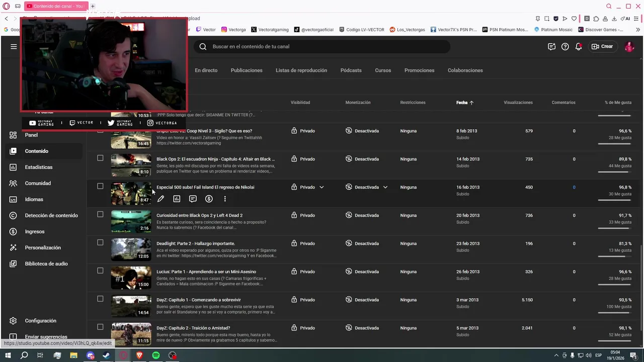Open Spotify from the Windows taskbar
Viewport: 644px width, 362px height.
coord(156,355)
